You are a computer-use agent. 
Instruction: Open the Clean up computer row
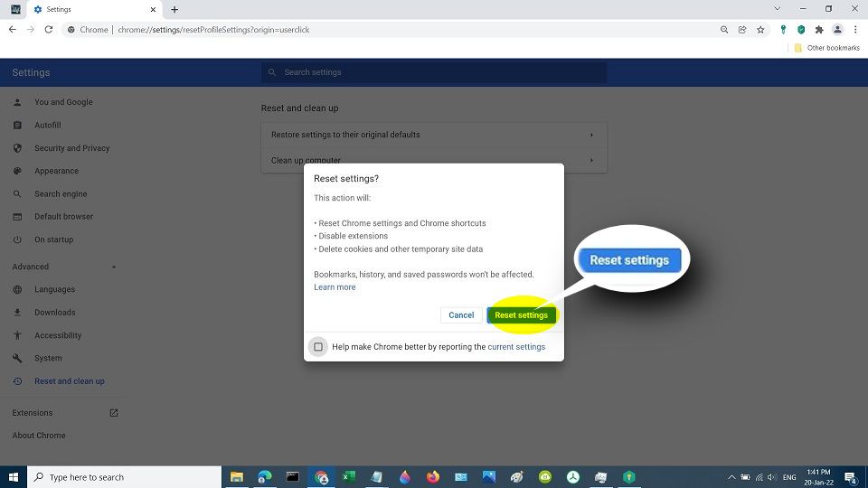(x=434, y=161)
